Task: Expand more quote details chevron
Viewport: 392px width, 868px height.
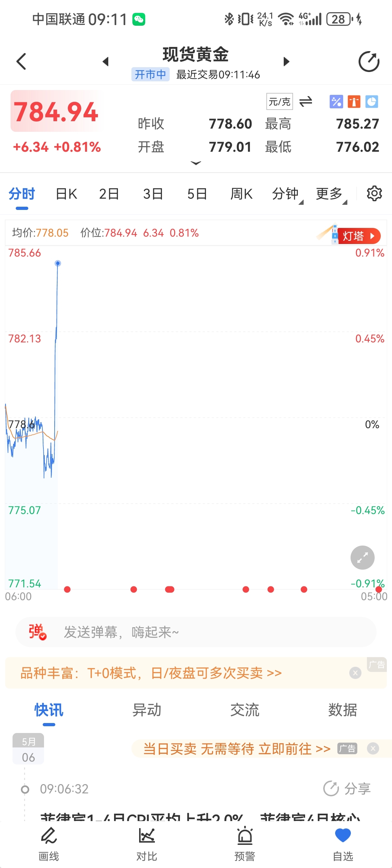Action: point(196,163)
